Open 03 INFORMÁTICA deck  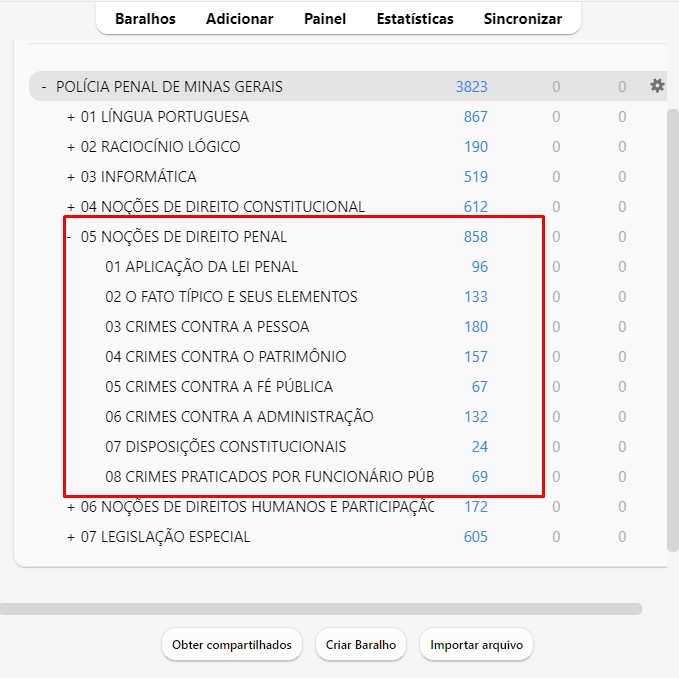(139, 177)
